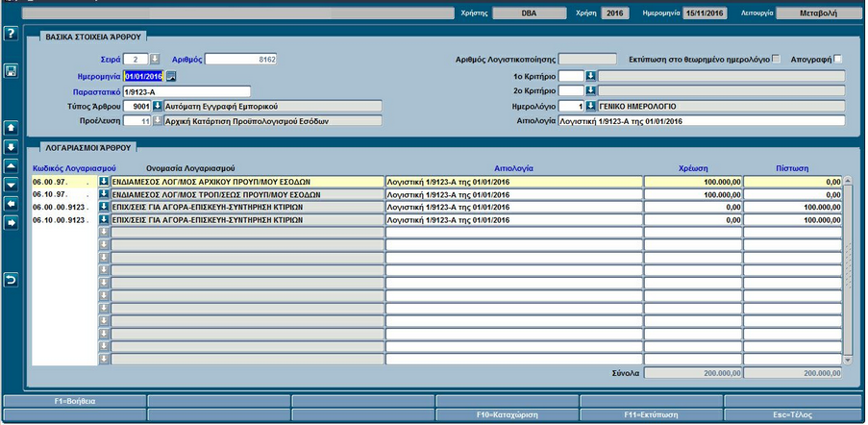Click Χρέωση cell of 06.10.97 row
This screenshot has width=868, height=425.
click(x=693, y=194)
